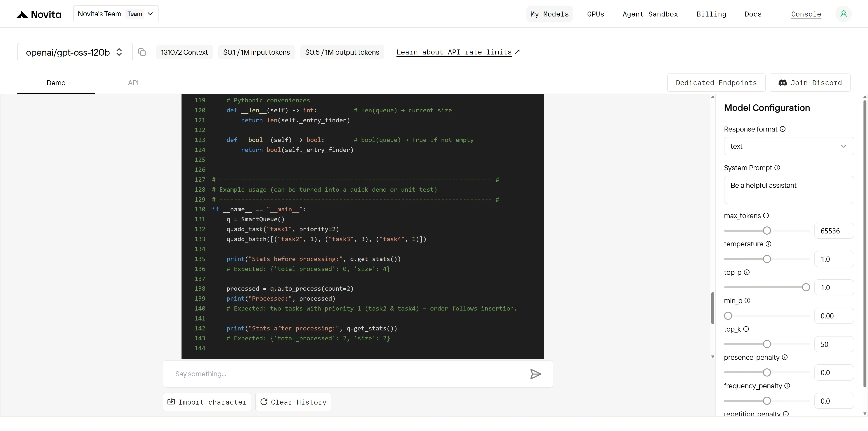Open Billing in the top navigation
The image size is (868, 431).
[x=711, y=14]
